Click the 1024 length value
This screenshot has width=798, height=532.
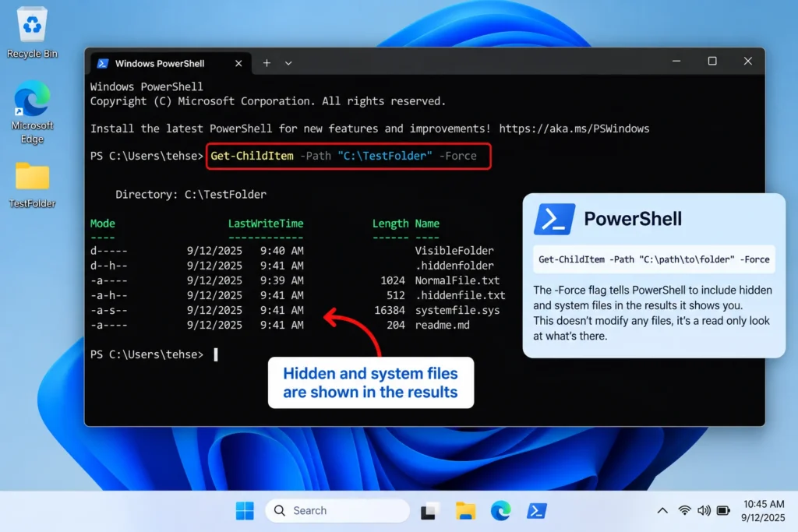(393, 280)
